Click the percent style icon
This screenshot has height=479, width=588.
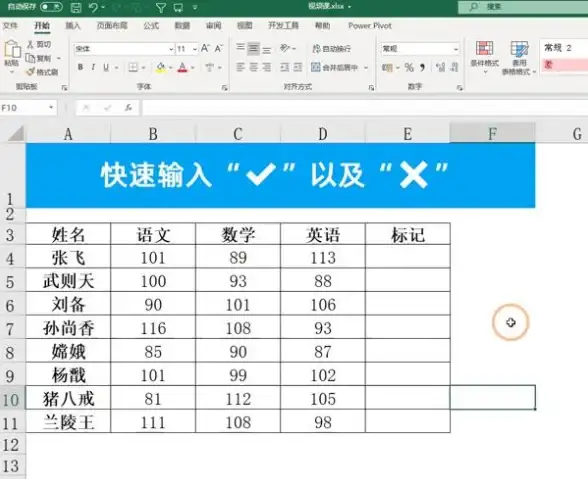tap(409, 68)
